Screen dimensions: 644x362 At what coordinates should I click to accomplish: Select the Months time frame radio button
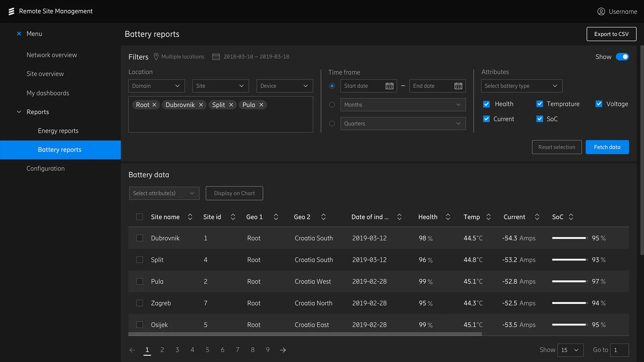tap(332, 105)
